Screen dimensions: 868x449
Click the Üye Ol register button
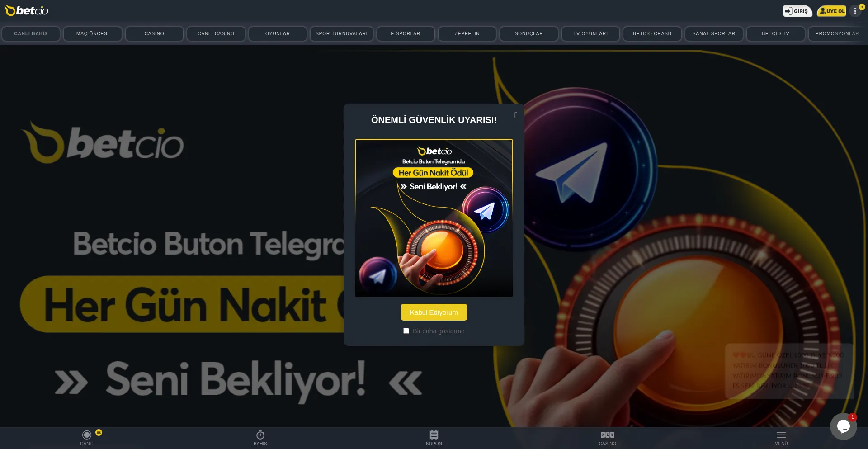(x=831, y=11)
